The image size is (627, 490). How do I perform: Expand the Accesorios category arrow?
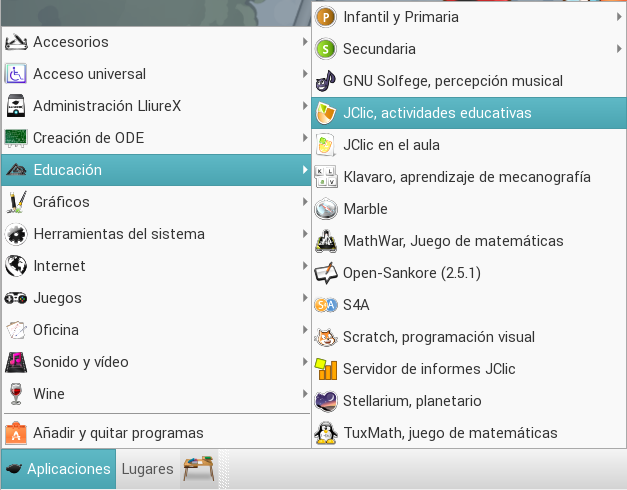304,42
